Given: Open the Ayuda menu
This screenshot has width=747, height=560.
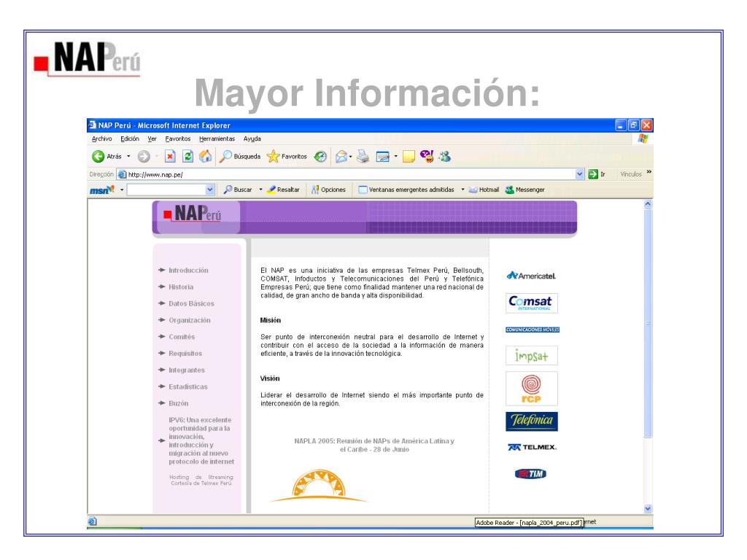Looking at the screenshot, I should [252, 139].
